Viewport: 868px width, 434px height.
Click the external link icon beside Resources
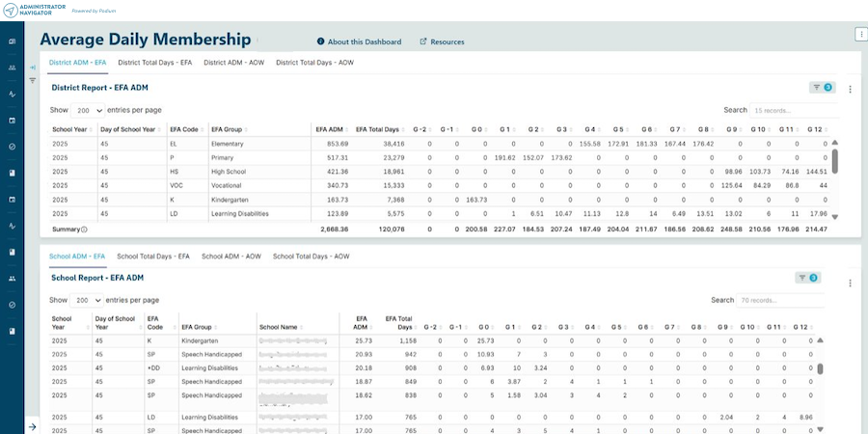point(423,41)
